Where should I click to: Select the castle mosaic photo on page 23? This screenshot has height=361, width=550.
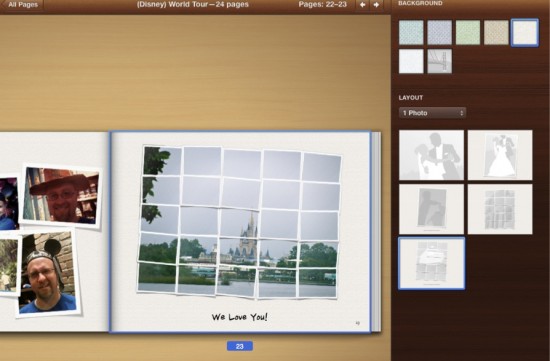pos(240,222)
